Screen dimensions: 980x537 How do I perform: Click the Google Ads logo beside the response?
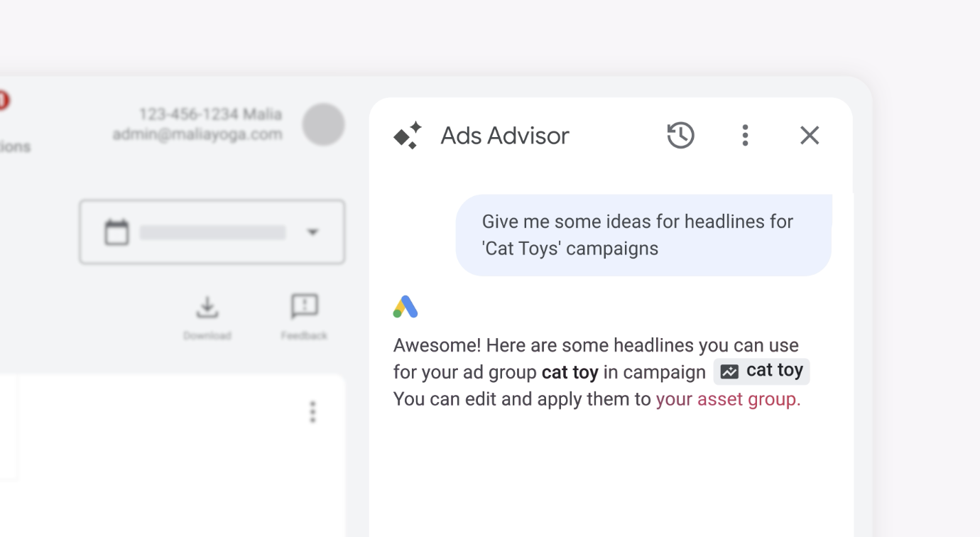[x=404, y=306]
